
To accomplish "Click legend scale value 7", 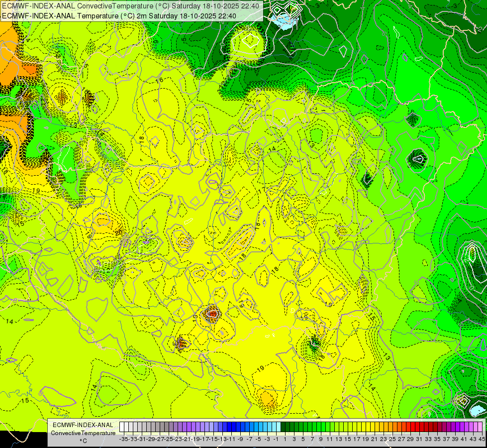I will click(x=312, y=440).
